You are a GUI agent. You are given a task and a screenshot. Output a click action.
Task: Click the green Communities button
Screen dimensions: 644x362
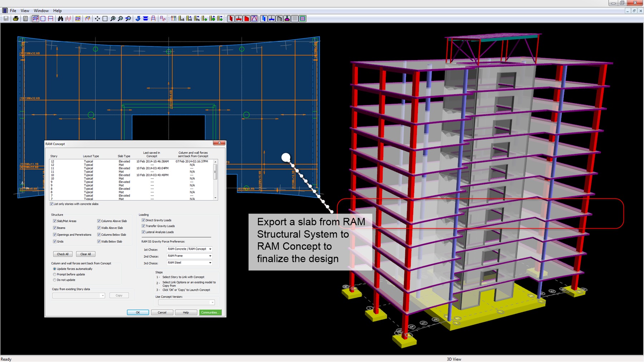tap(210, 312)
